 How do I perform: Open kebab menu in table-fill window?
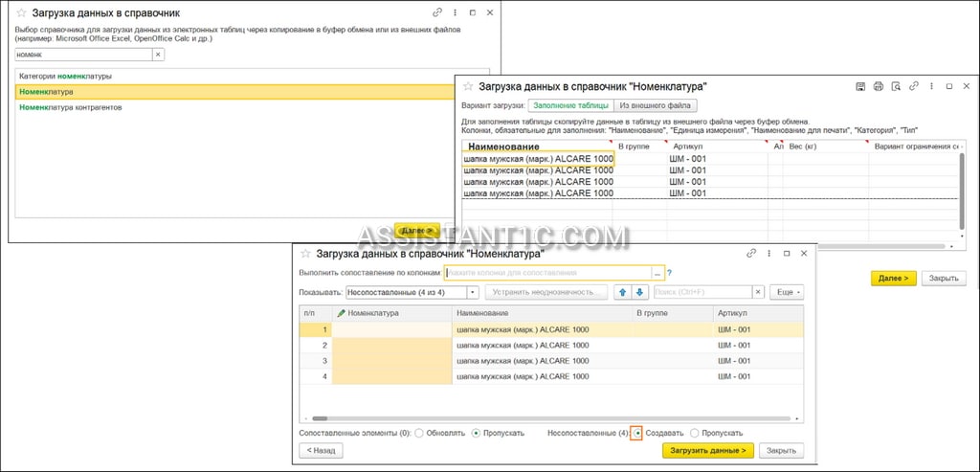pos(931,87)
